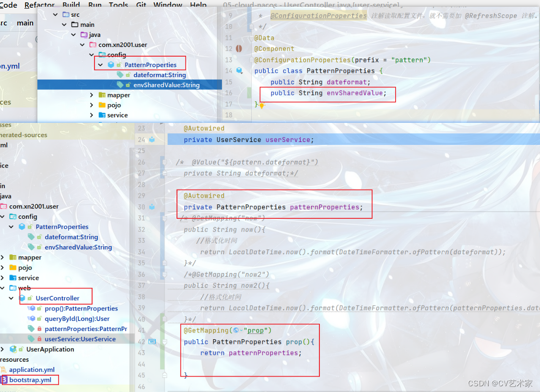Screen dimensions: 540x392
Task: Click line number 41 in the gutter
Action: (x=141, y=330)
